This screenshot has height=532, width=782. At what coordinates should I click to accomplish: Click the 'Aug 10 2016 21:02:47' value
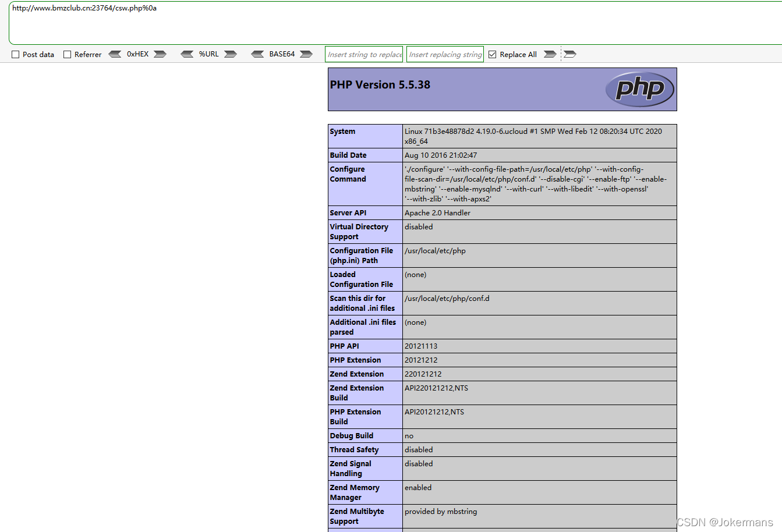(x=441, y=155)
